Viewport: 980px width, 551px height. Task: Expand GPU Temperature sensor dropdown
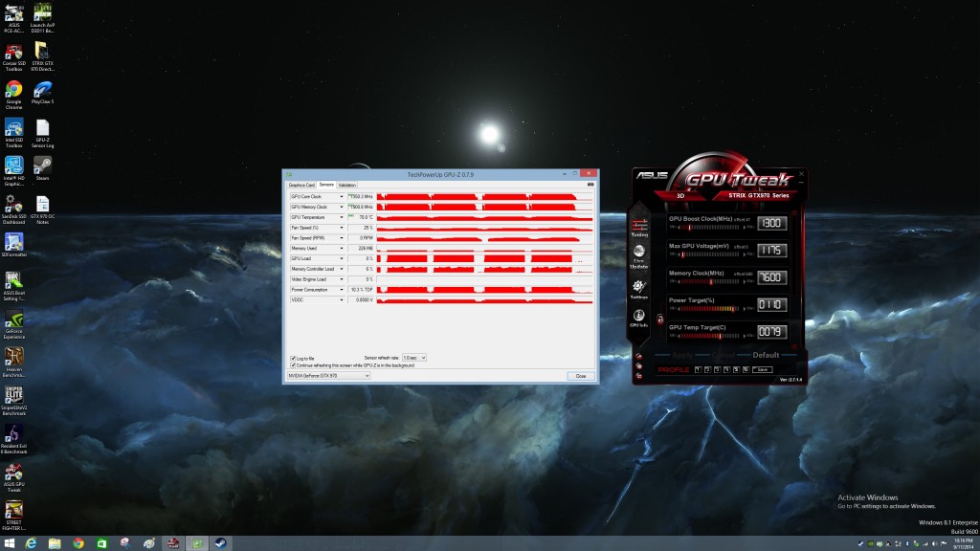point(342,217)
